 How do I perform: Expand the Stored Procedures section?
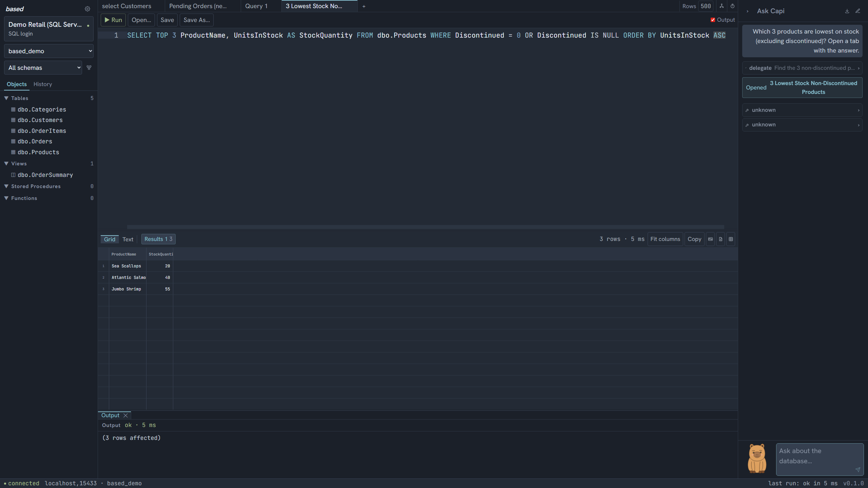6,186
